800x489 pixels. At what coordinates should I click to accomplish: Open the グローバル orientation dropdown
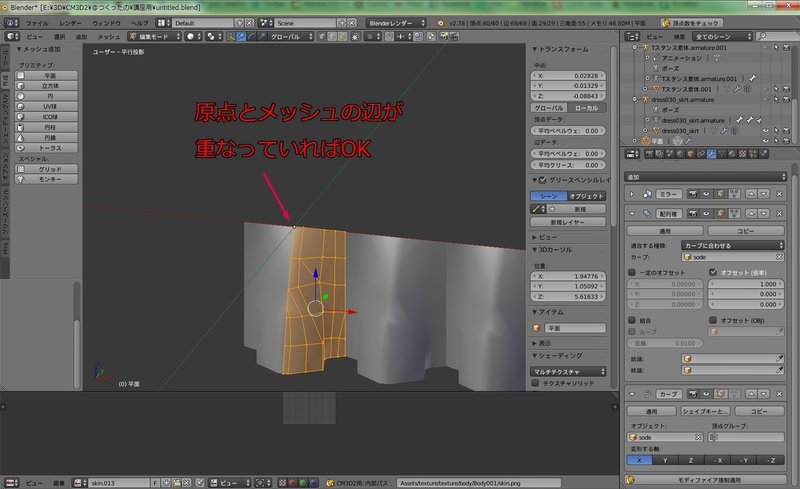(291, 37)
